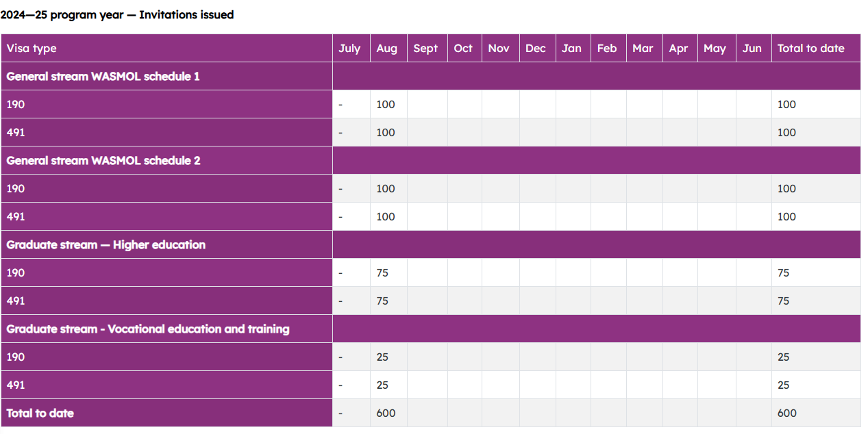Click the 491 row label under WASMOL schedule 2

tap(16, 217)
